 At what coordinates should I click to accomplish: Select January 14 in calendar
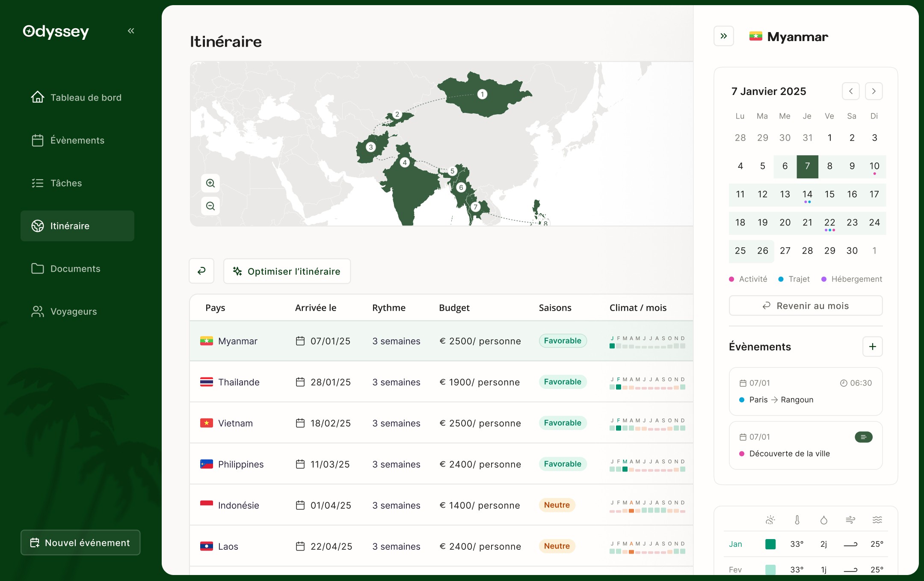point(807,194)
